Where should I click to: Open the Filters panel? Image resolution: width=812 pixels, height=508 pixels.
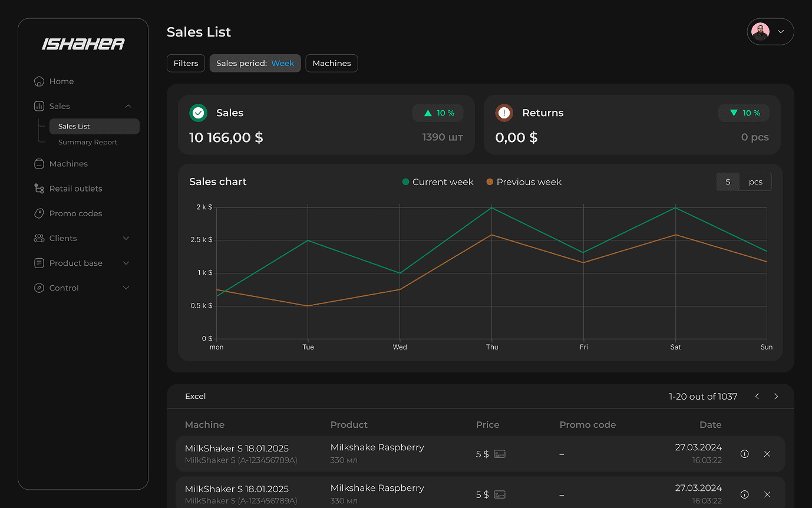tap(186, 63)
